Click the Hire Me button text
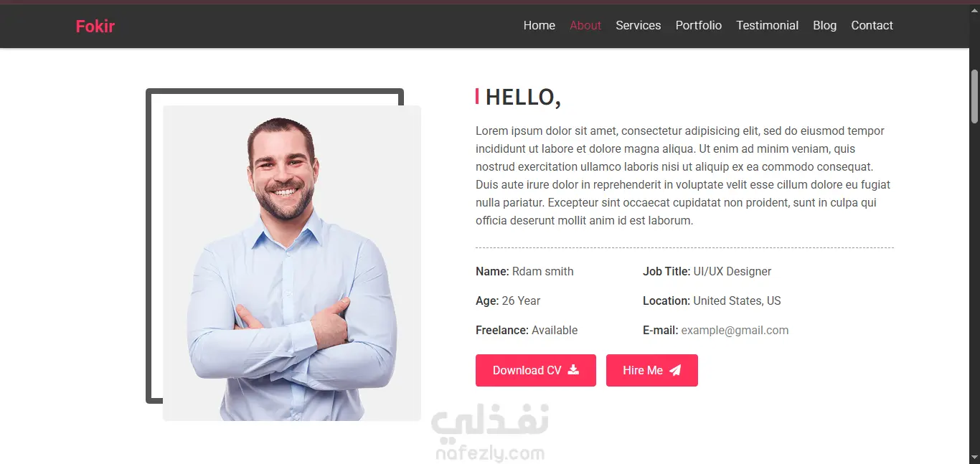Screen dimensions: 980x464 click(x=643, y=370)
